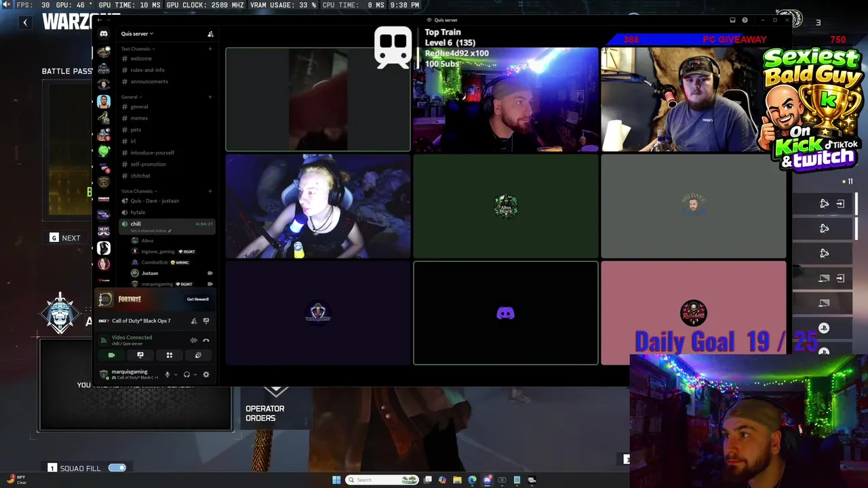Launch Copilot from the taskbar

point(442,480)
